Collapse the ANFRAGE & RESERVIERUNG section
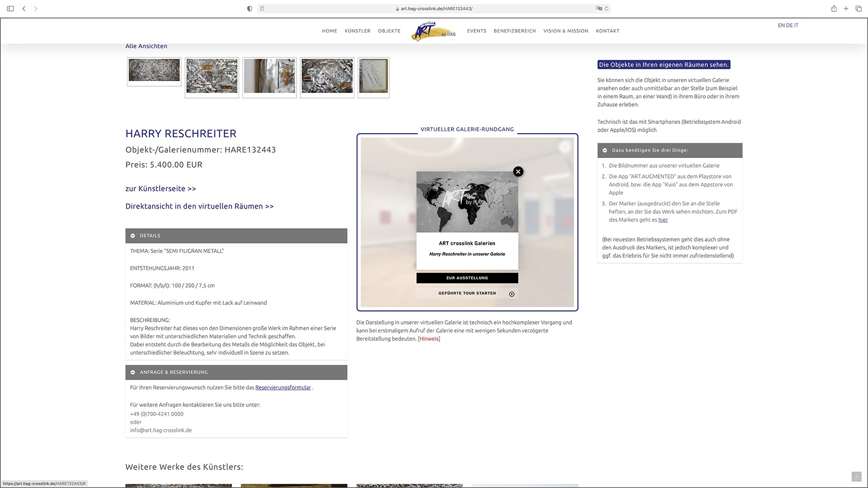 pos(133,372)
